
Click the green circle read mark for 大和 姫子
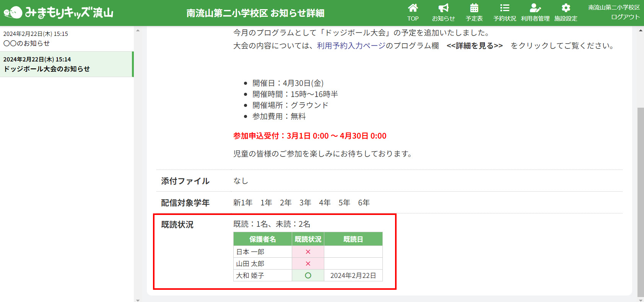pyautogui.click(x=308, y=275)
